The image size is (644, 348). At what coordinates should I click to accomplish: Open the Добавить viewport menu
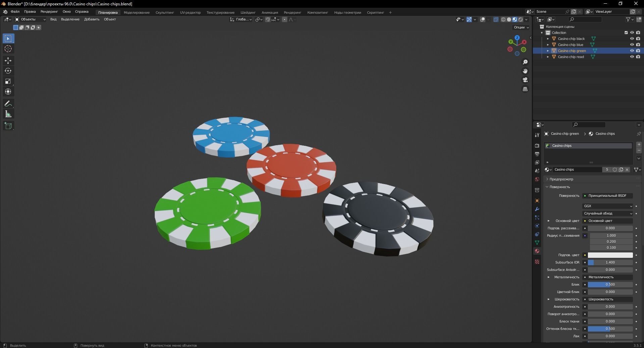(92, 19)
